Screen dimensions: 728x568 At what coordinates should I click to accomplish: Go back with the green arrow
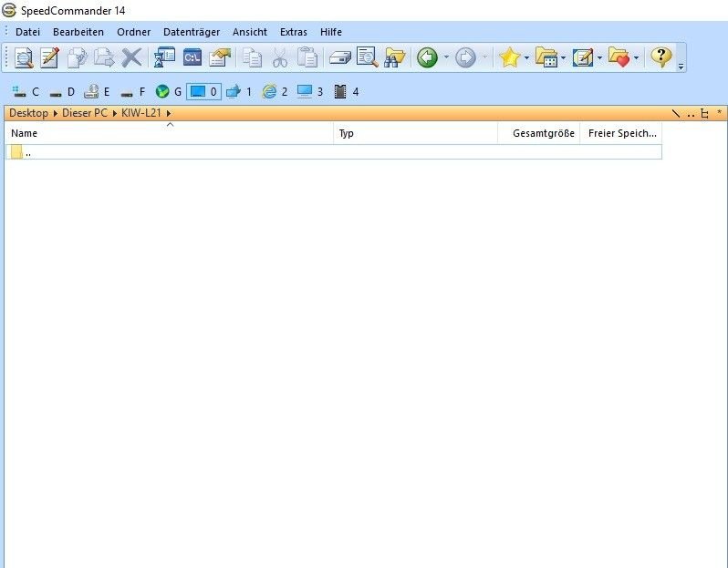click(x=427, y=58)
